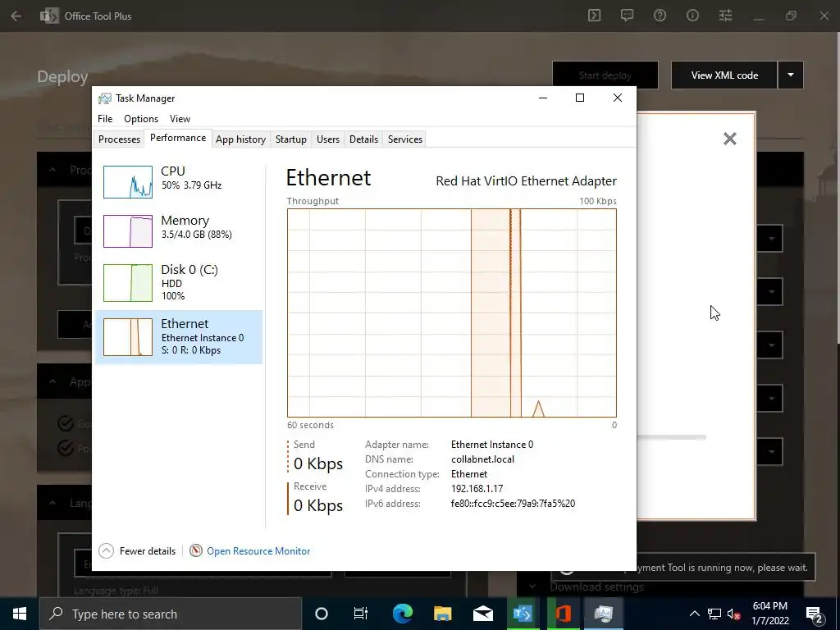Screen dimensions: 840x630
Task: Switch to the Users tab
Action: (328, 139)
